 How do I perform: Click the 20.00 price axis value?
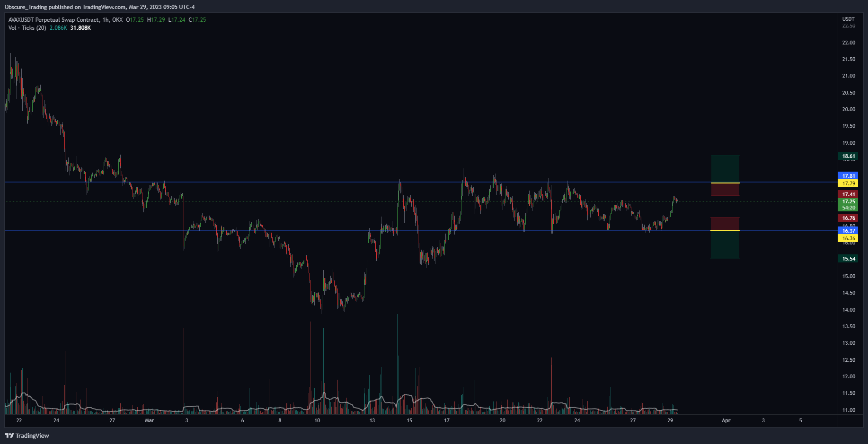(x=849, y=109)
